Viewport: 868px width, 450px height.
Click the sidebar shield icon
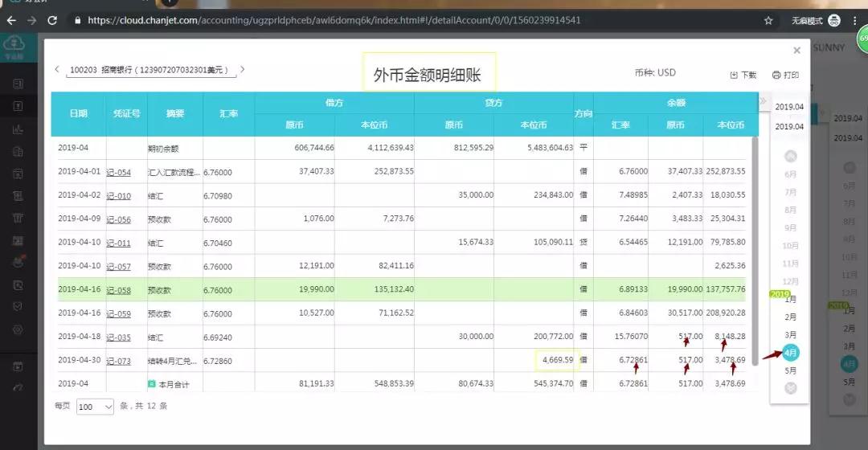[x=18, y=306]
